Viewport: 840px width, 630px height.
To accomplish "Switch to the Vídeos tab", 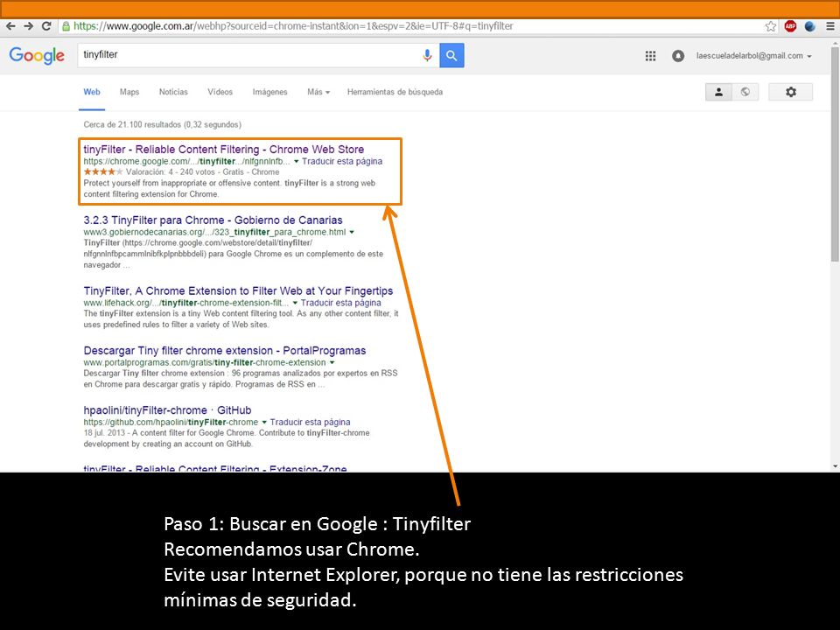I will 220,92.
